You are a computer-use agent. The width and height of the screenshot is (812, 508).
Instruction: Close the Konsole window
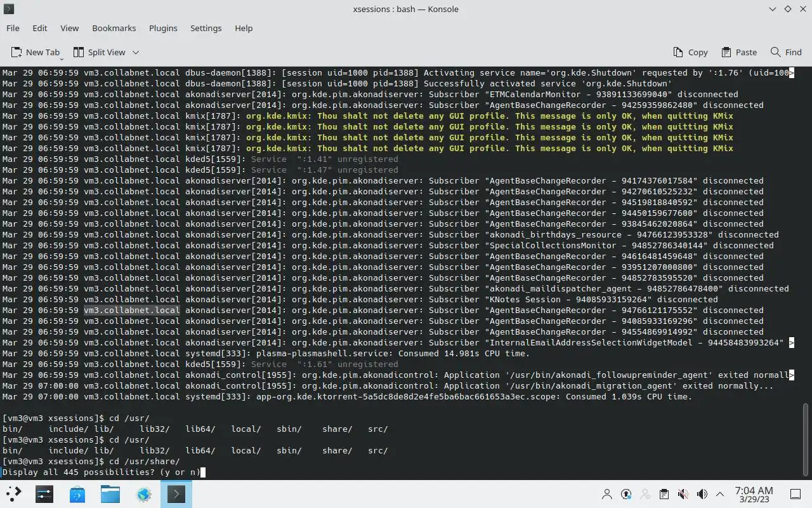point(802,9)
